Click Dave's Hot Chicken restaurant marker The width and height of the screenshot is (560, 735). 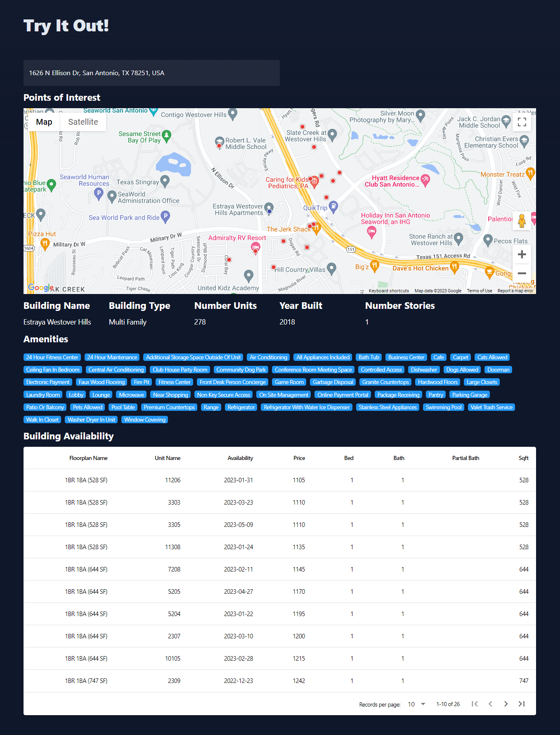coord(454,268)
